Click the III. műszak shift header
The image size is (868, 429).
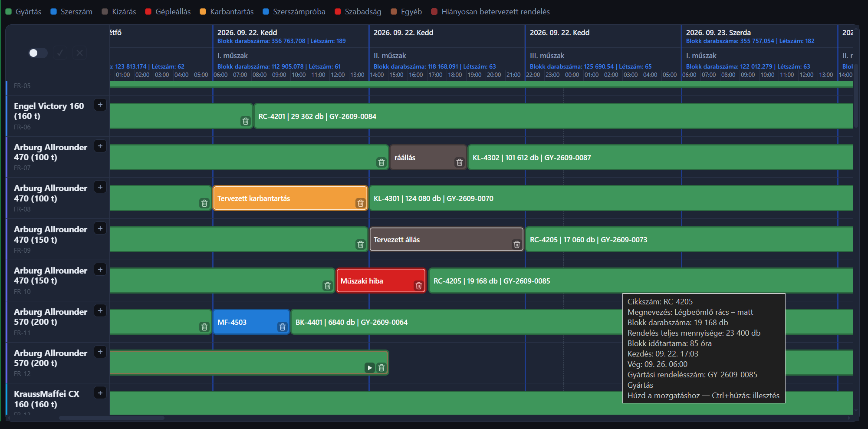[x=547, y=56]
